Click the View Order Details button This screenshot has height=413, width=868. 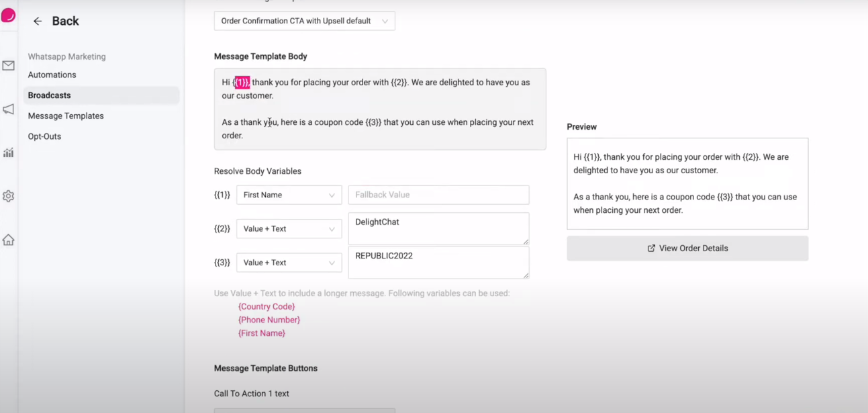pos(687,248)
